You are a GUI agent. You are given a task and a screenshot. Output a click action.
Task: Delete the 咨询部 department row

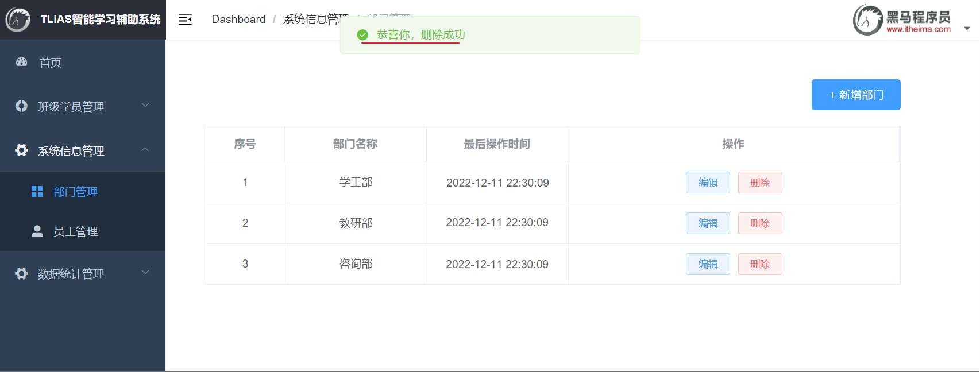pyautogui.click(x=759, y=264)
